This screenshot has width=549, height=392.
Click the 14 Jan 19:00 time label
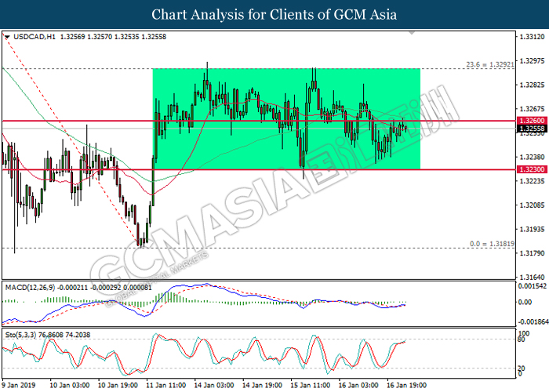coord(262,385)
